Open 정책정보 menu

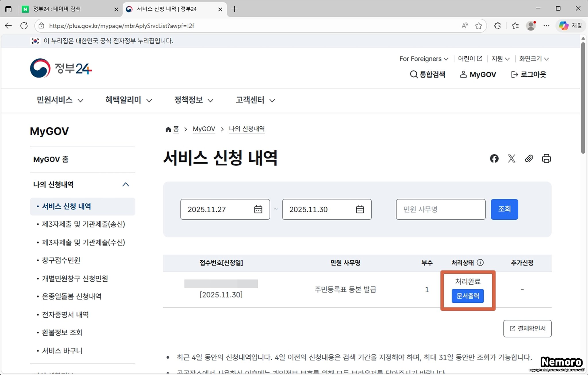click(x=194, y=100)
